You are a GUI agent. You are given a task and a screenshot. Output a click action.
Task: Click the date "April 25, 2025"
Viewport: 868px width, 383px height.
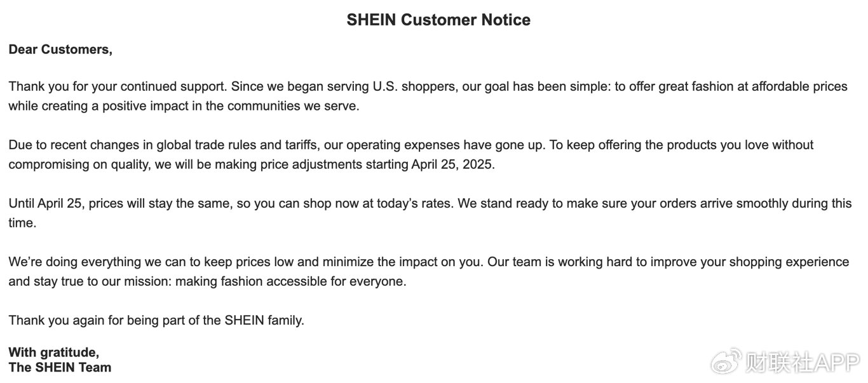pyautogui.click(x=452, y=165)
